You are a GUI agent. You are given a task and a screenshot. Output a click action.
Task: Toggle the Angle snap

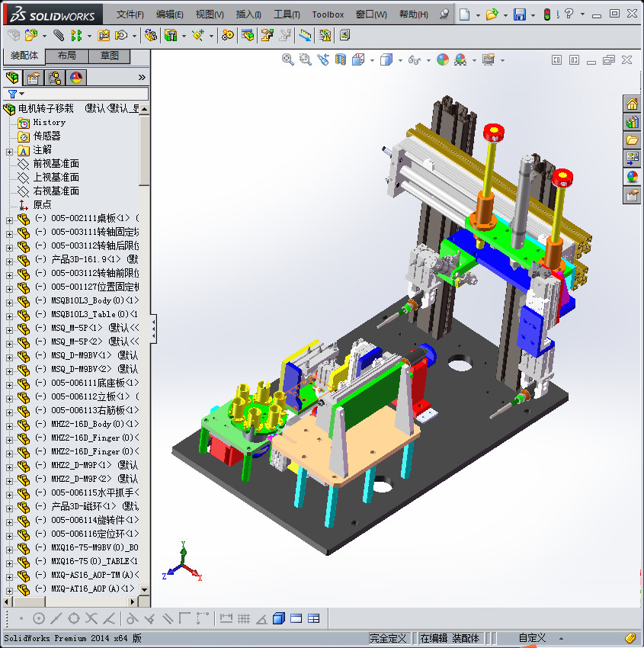(261, 619)
